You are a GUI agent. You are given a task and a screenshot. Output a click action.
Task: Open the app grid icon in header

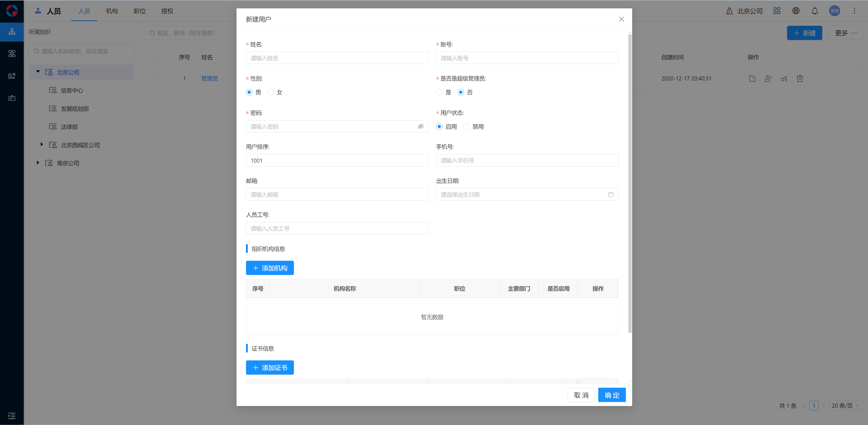click(x=777, y=11)
